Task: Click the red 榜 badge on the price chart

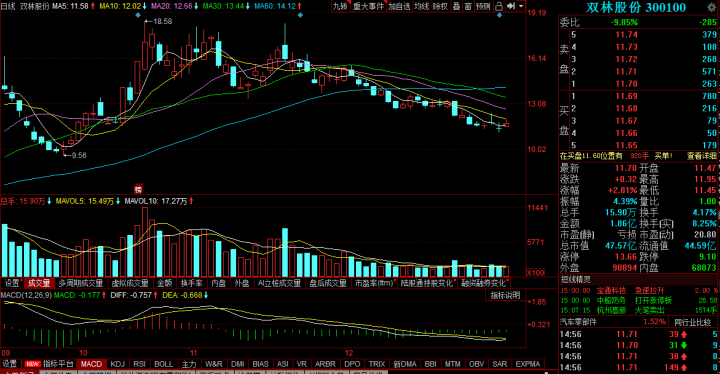Action: pyautogui.click(x=138, y=189)
